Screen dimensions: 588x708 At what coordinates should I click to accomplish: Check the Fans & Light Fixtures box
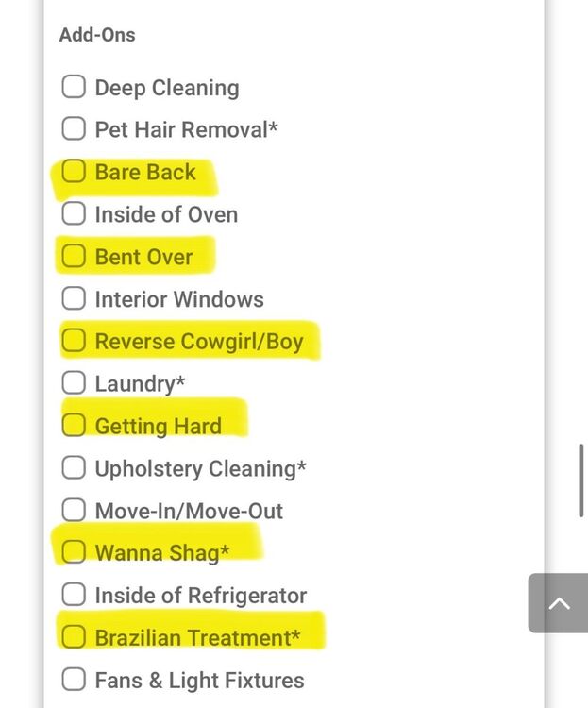pos(74,680)
